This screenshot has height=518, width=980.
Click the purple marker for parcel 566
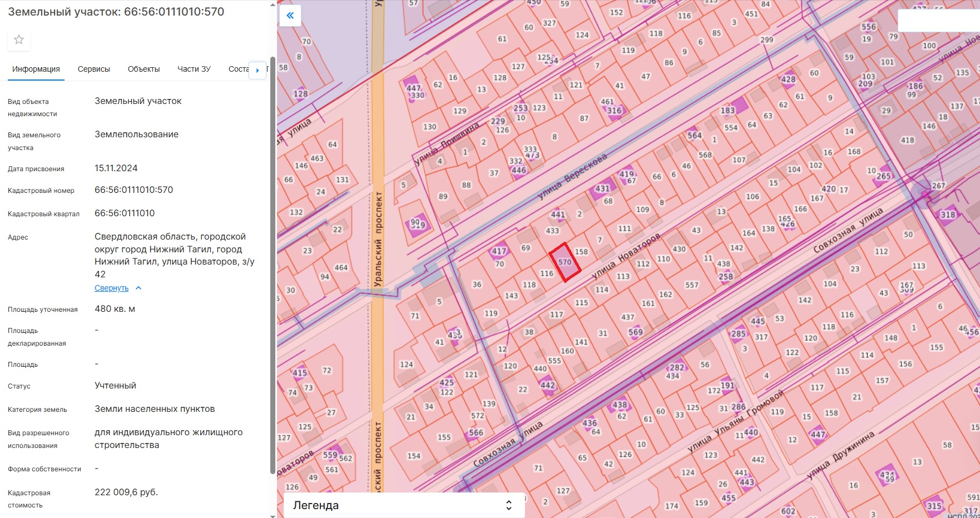[476, 433]
